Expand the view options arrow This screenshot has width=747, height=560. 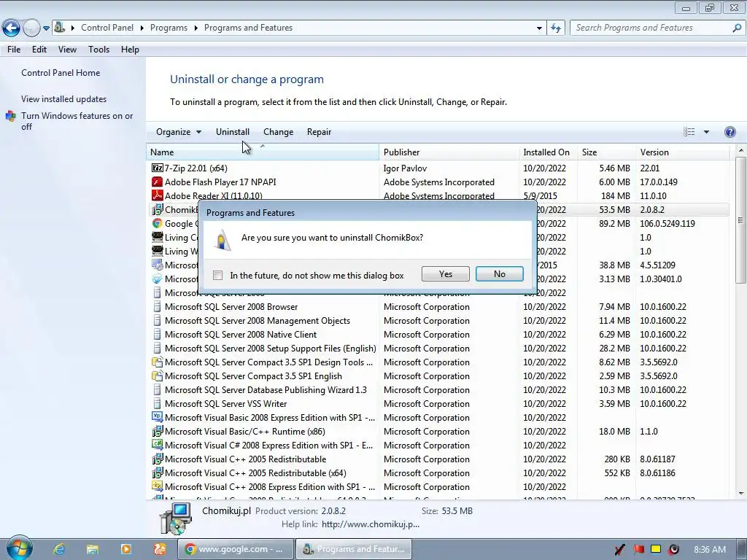706,132
